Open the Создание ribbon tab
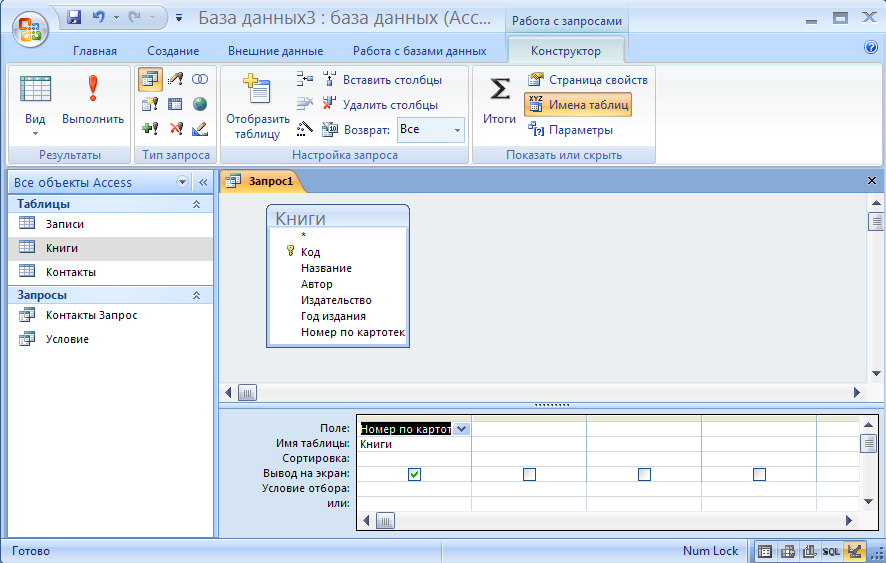 [173, 51]
